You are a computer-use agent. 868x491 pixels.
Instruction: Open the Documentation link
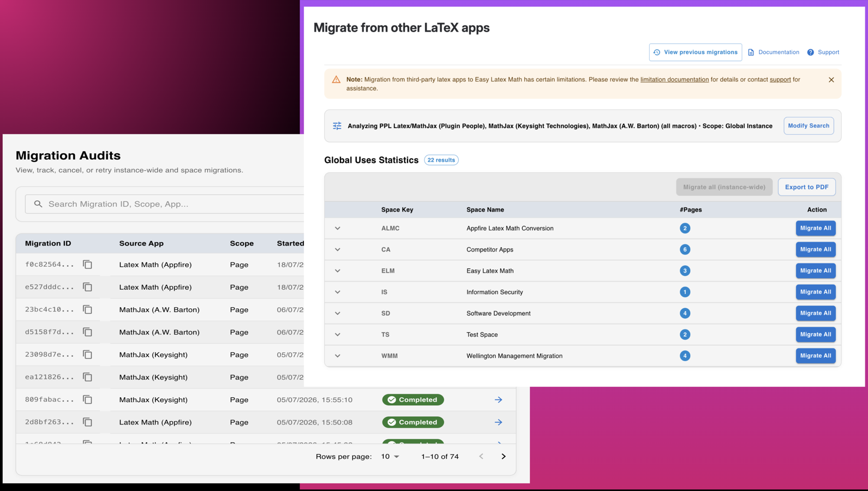tap(774, 52)
